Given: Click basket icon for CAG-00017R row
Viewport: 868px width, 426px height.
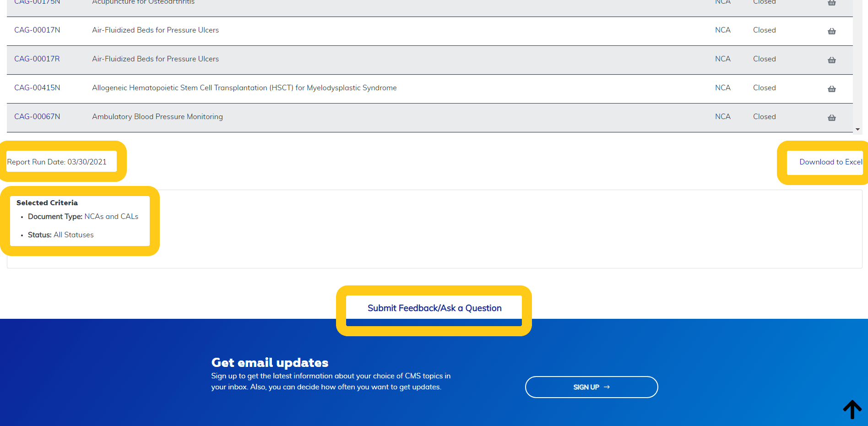Looking at the screenshot, I should coord(831,60).
